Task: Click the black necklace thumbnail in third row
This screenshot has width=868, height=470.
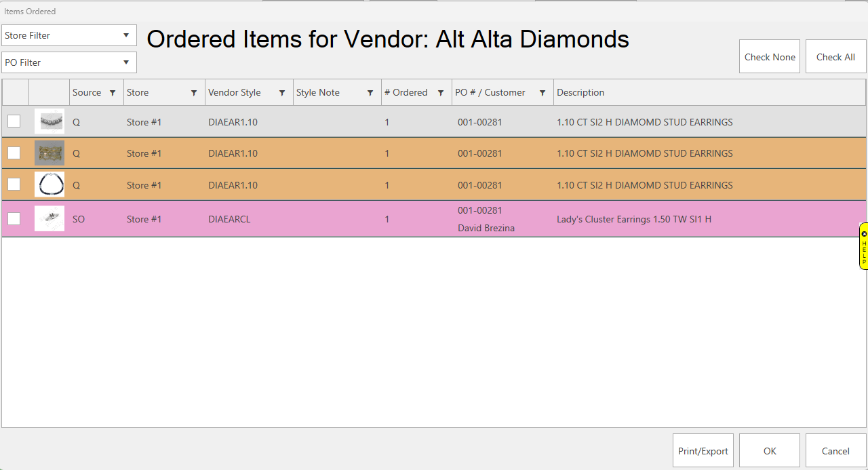Action: [x=50, y=184]
